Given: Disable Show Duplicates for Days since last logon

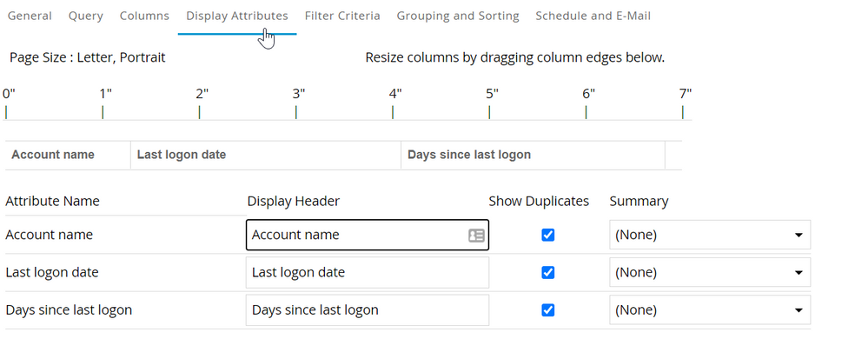Looking at the screenshot, I should click(x=547, y=310).
